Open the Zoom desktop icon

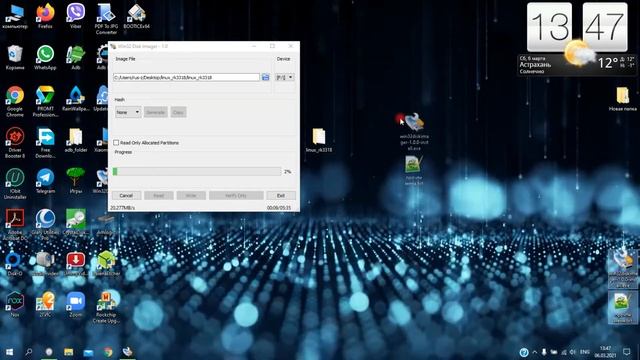76,304
